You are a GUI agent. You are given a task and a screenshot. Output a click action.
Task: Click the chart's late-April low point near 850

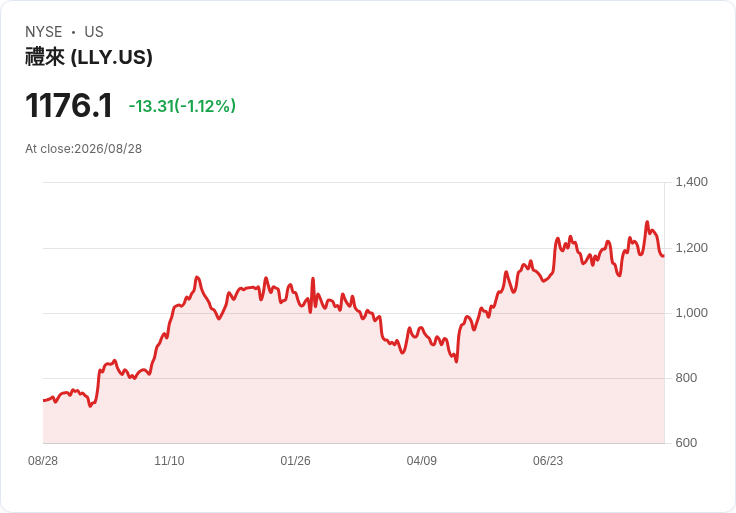456,361
